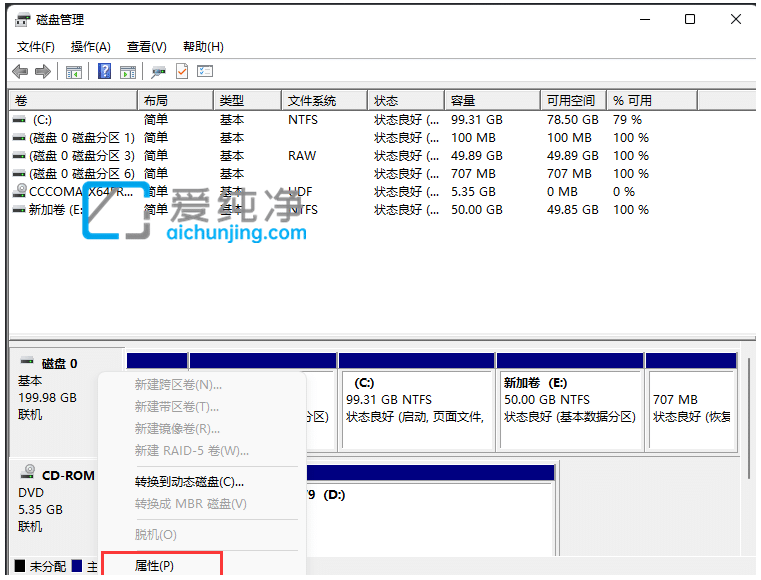Click the 5.35 GB capacity cell in list
The height and width of the screenshot is (580, 761).
[x=473, y=192]
